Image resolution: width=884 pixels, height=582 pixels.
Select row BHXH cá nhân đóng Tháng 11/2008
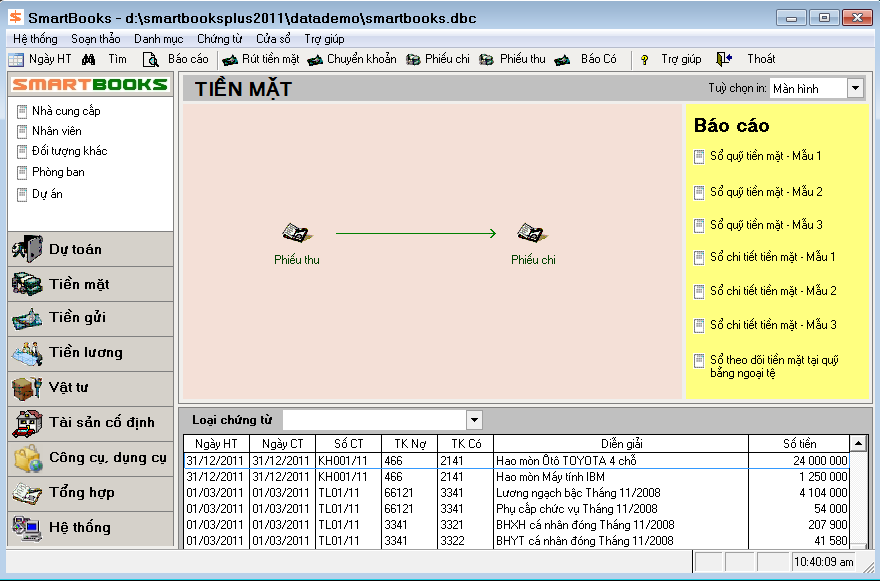516,525
